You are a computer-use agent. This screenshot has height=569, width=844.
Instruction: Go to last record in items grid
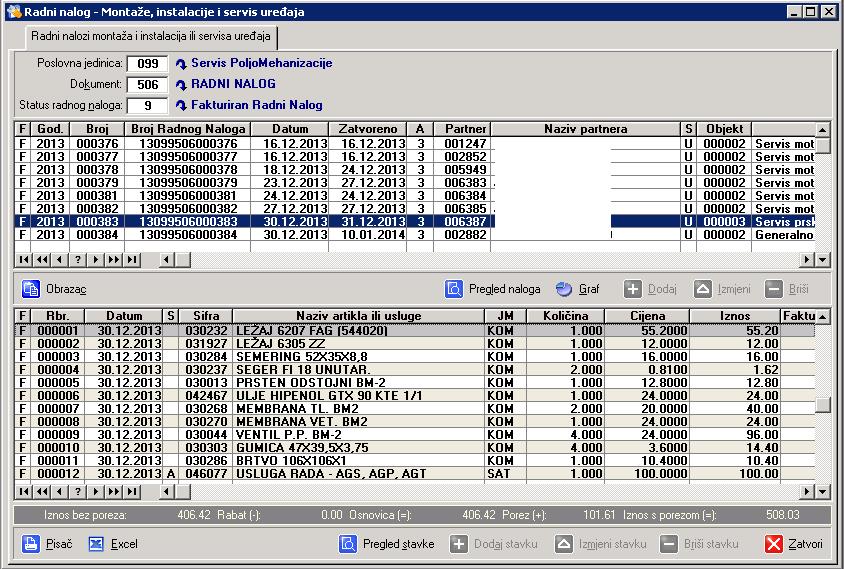click(132, 491)
